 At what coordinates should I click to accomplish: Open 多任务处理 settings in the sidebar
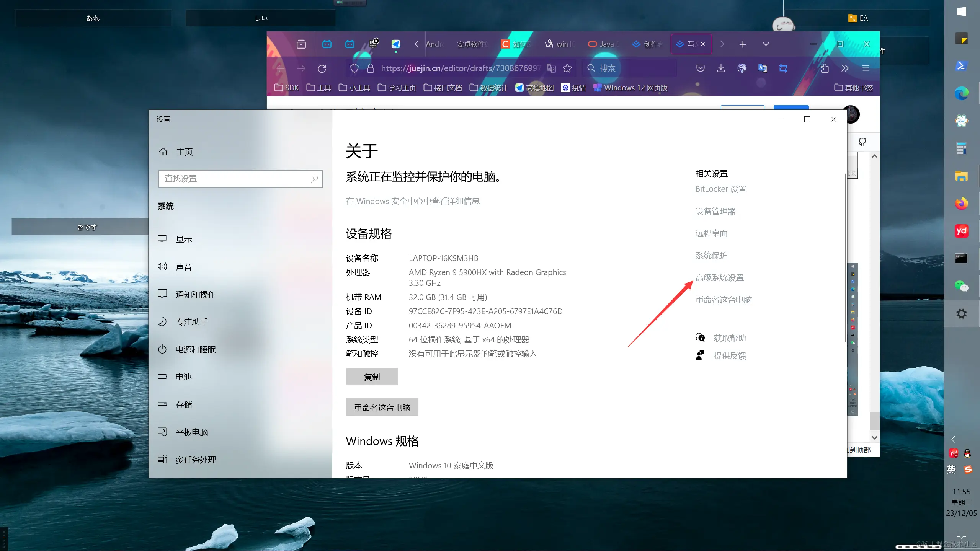coord(195,460)
